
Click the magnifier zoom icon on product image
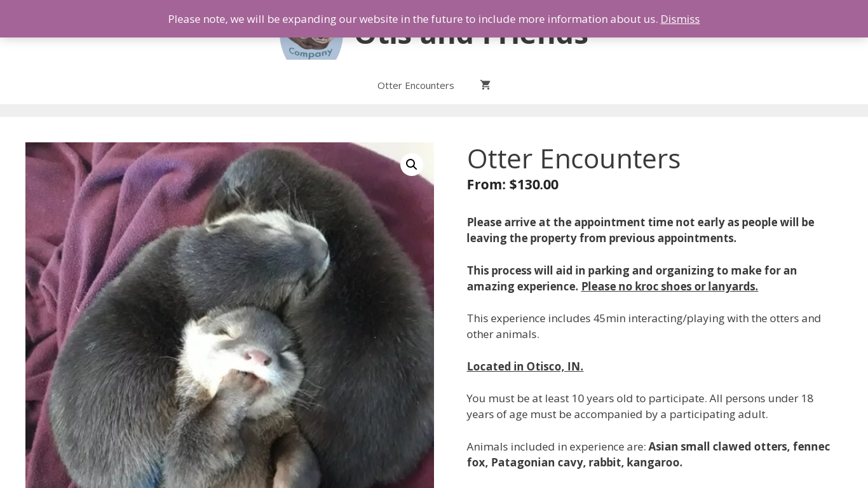(x=412, y=165)
